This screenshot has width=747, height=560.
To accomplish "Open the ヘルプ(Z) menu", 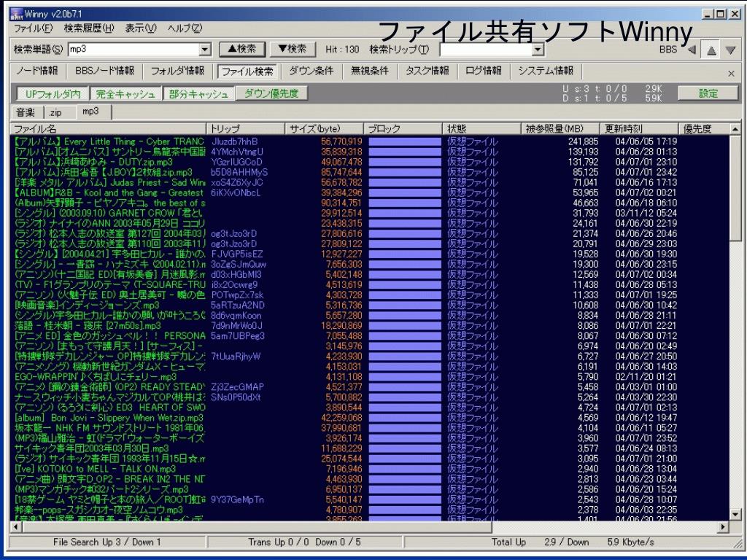I will pos(185,28).
